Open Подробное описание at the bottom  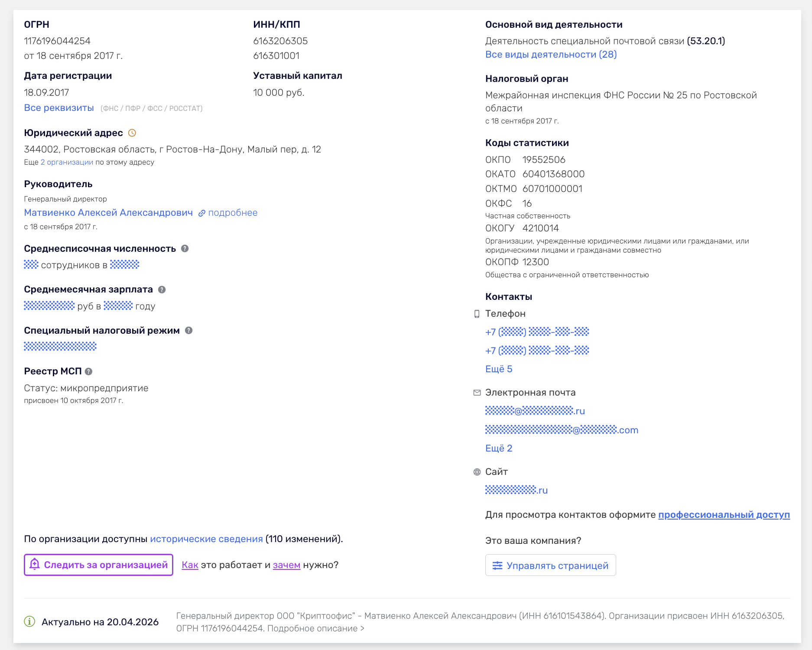[315, 628]
